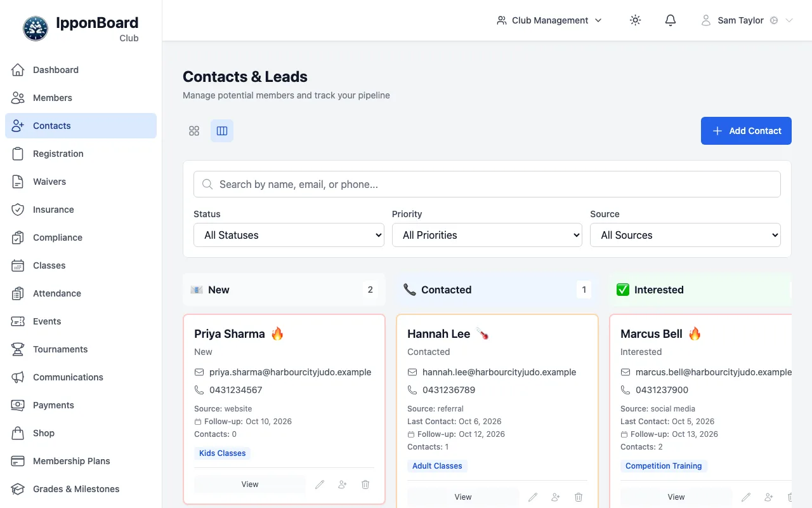View Hannah Lee's contact details
The width and height of the screenshot is (812, 508).
[x=463, y=497]
